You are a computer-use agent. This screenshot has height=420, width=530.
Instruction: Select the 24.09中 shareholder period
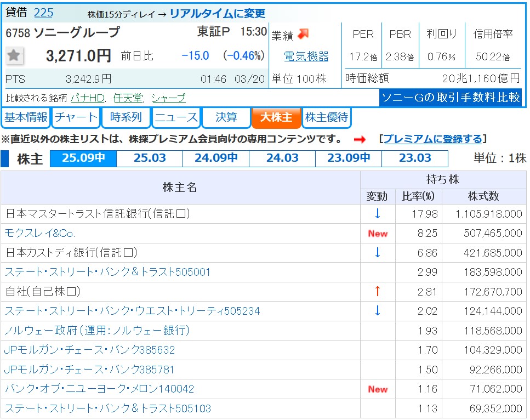[x=216, y=158]
